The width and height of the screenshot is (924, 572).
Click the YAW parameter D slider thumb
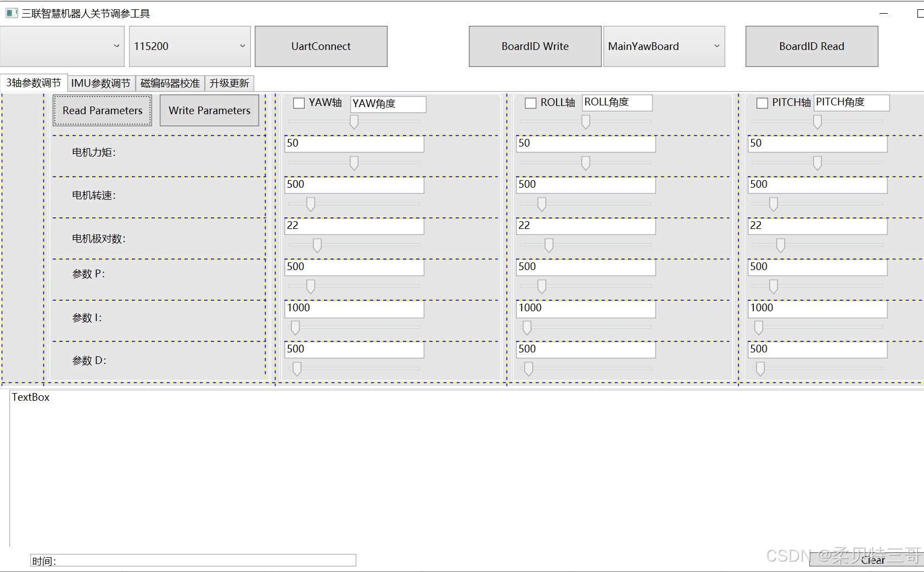(297, 369)
